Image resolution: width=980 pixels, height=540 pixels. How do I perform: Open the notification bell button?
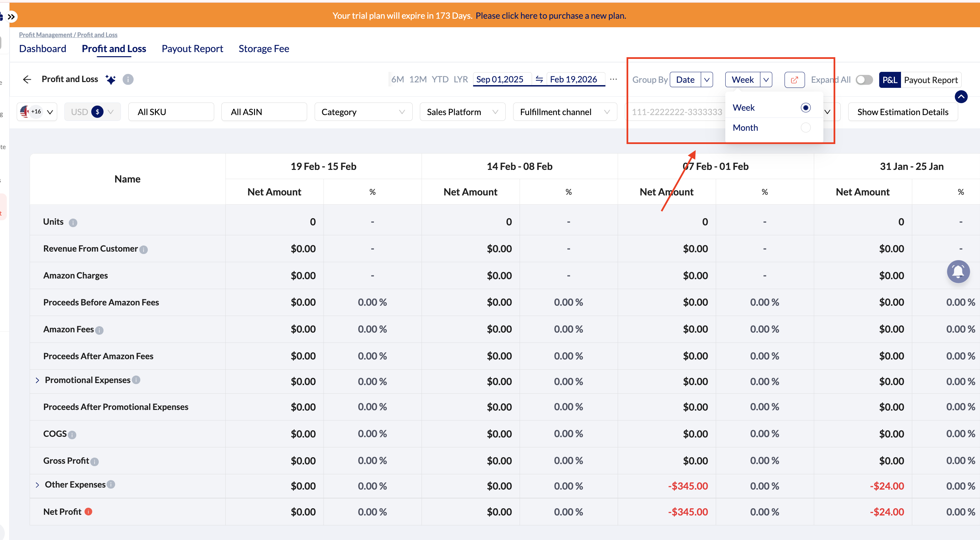click(x=958, y=271)
